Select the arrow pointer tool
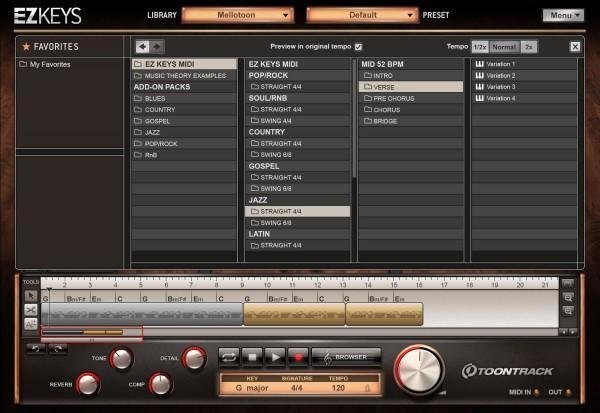The width and height of the screenshot is (600, 413). coord(30,296)
